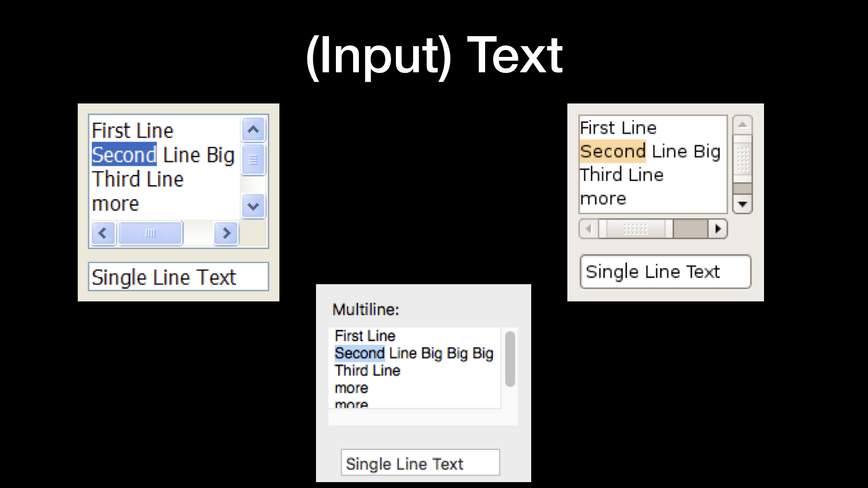This screenshot has height=488, width=868.
Task: Click scroll right arrow in beige-themed text box
Action: coord(717,229)
